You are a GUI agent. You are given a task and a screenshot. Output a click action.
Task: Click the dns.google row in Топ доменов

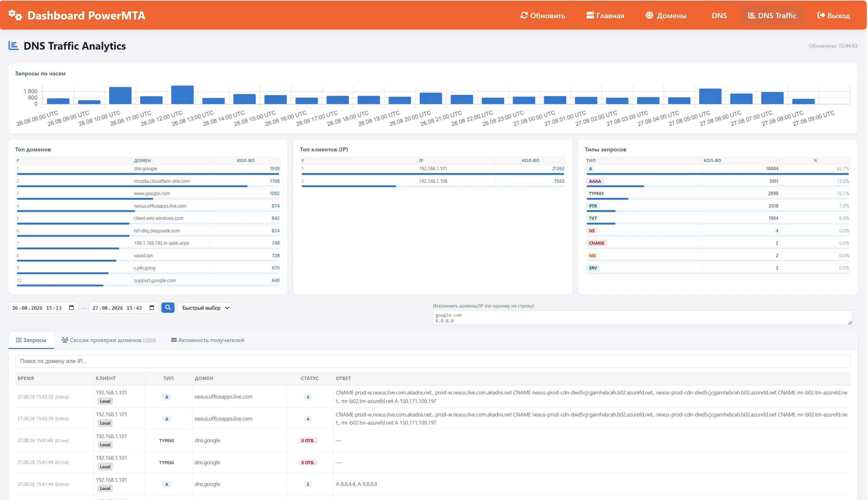[x=148, y=170]
